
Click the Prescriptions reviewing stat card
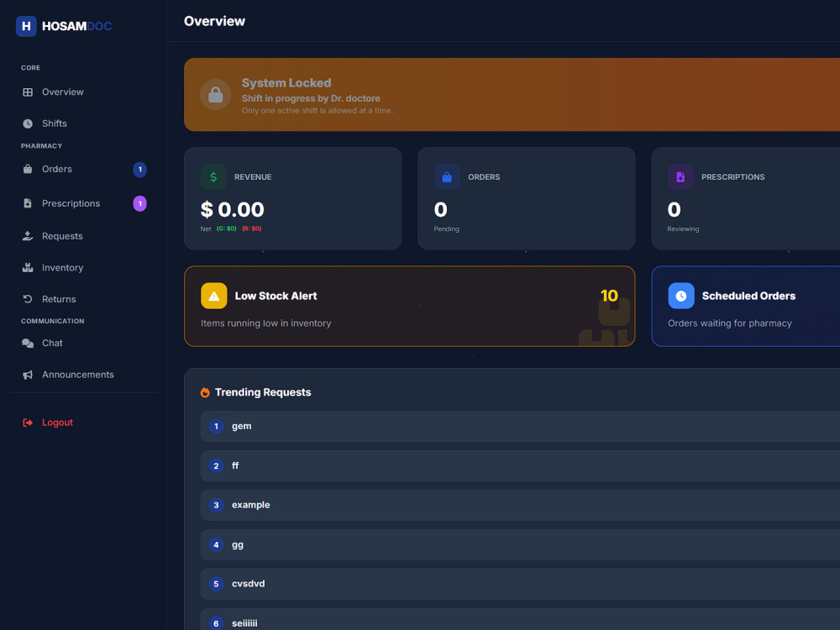pyautogui.click(x=746, y=199)
